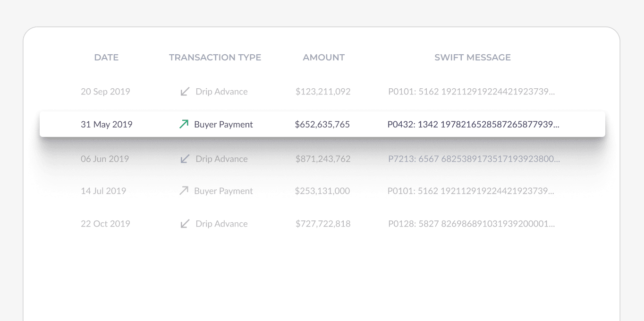Screen dimensions: 644x321
Task: Click Drip Advance label in 06 Jun 2019 row
Action: (221, 159)
